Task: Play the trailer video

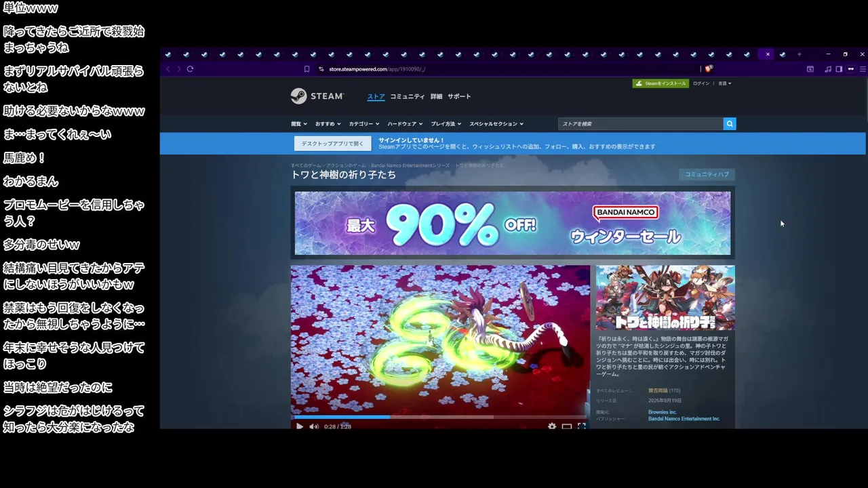Action: pos(300,426)
